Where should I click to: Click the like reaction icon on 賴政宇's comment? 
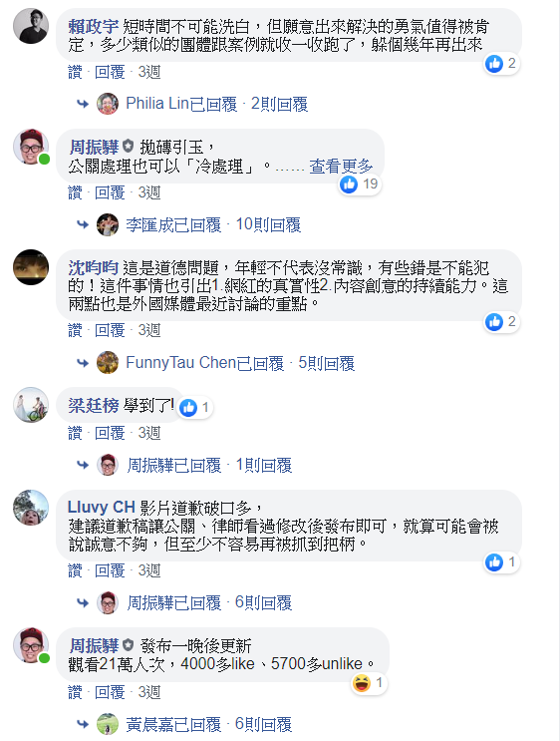click(494, 63)
